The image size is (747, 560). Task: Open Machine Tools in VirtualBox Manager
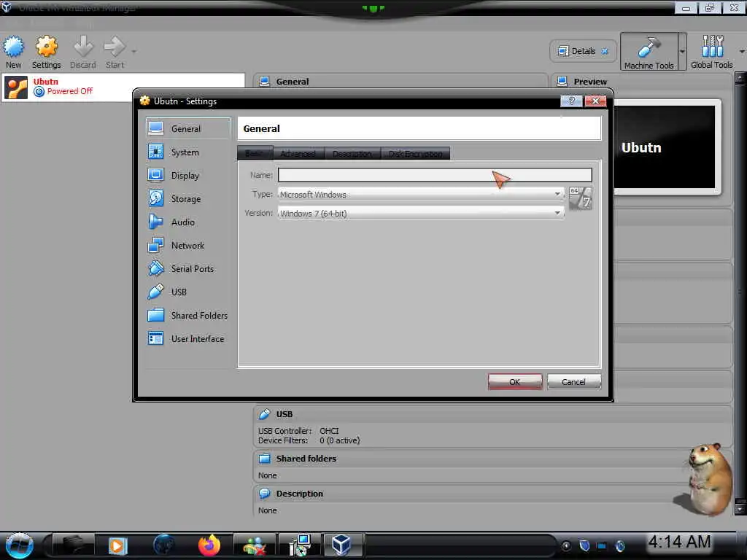point(649,52)
